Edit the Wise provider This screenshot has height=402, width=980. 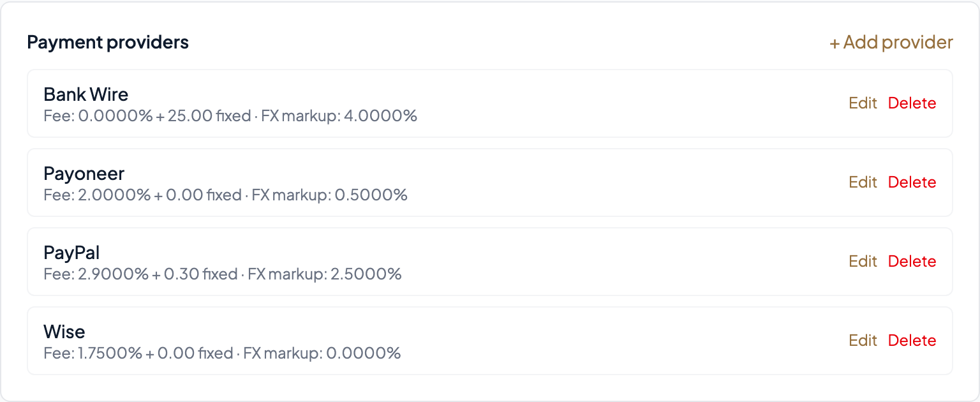(x=863, y=340)
